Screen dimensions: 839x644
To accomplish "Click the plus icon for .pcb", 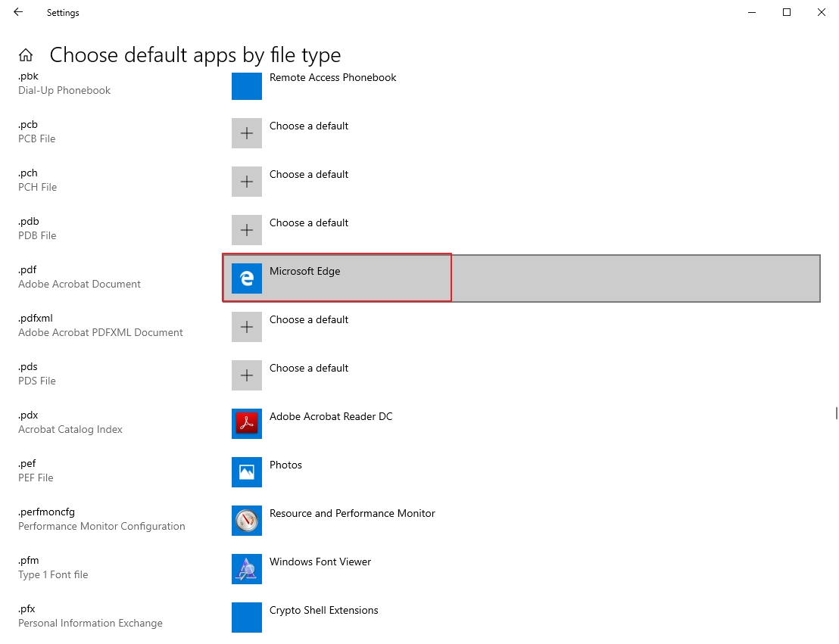I will click(x=247, y=133).
